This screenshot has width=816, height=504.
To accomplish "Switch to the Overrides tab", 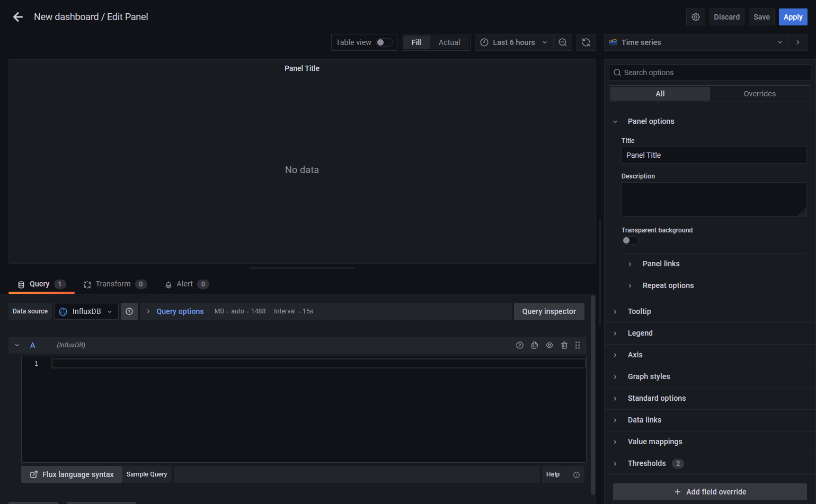I will click(x=759, y=93).
